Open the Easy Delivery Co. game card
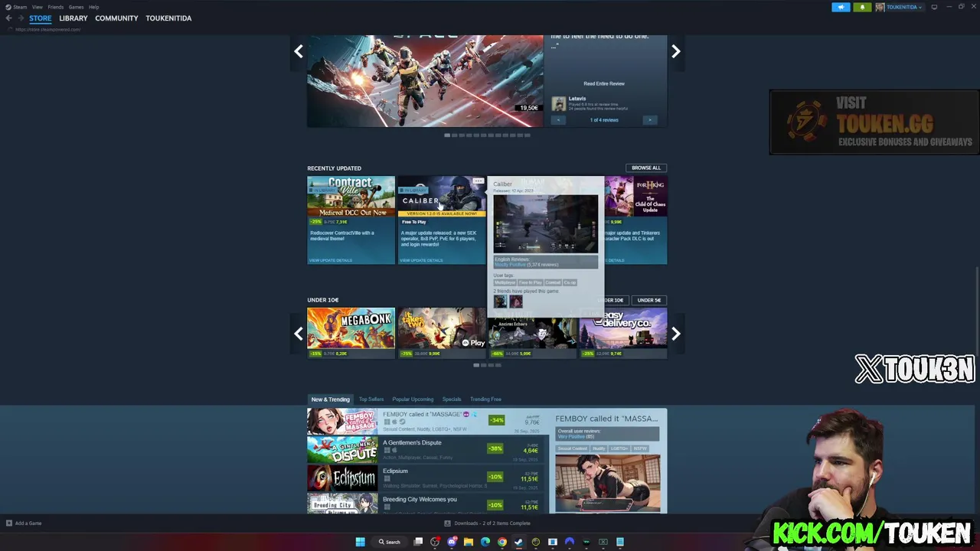The height and width of the screenshot is (551, 980). point(623,333)
